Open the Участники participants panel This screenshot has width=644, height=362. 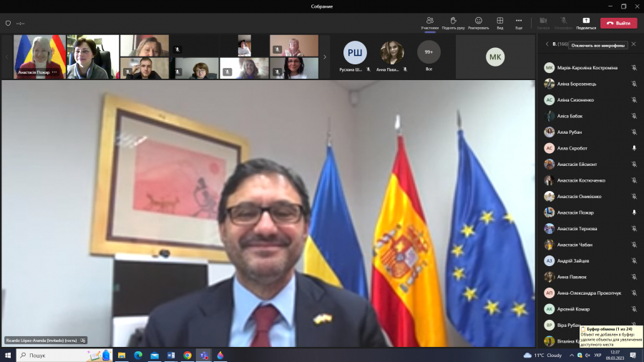point(429,23)
